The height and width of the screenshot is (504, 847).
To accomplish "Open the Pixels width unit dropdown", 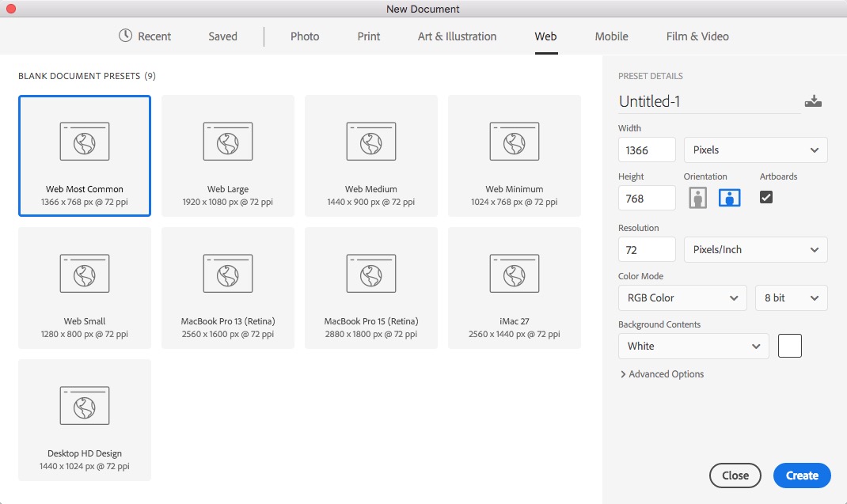I will pyautogui.click(x=755, y=150).
